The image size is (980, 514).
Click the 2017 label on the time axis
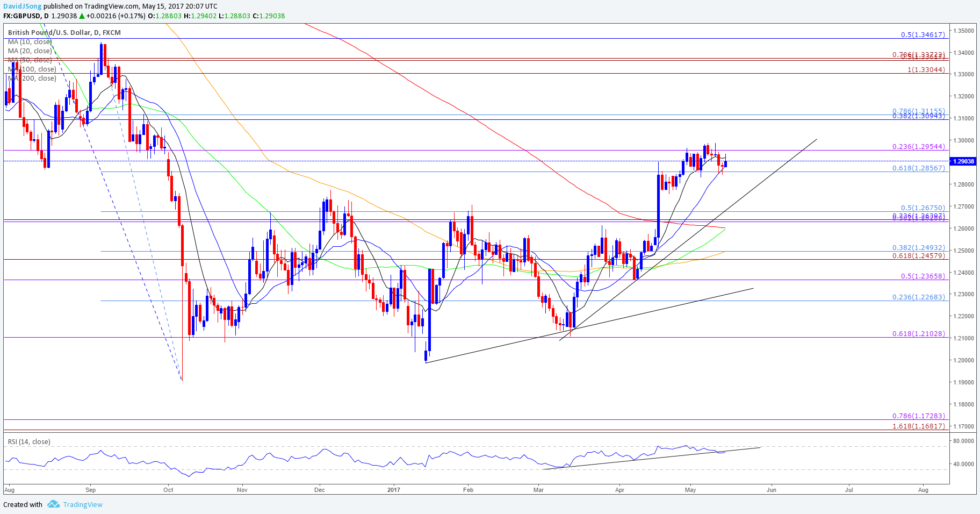[394, 490]
